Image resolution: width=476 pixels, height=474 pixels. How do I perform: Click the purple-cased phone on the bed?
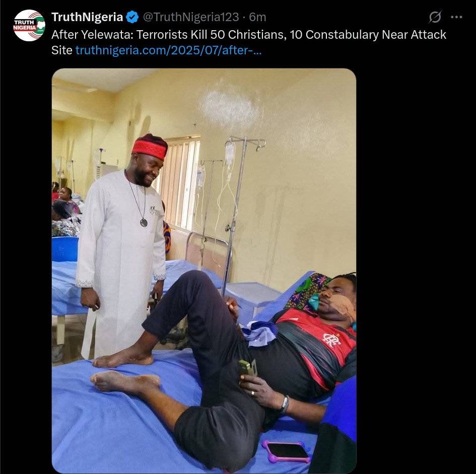[287, 451]
